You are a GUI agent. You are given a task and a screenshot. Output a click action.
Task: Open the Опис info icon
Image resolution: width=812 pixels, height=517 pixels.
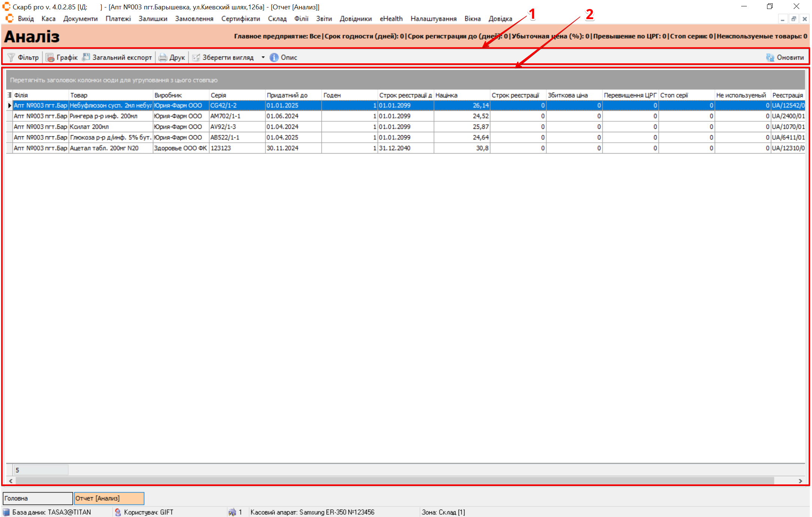[x=274, y=57]
